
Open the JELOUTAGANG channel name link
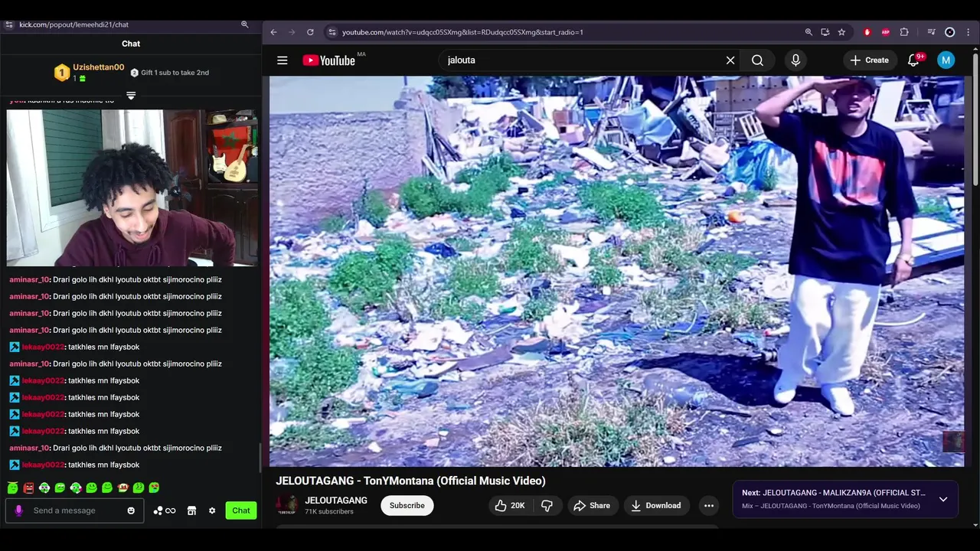tap(336, 500)
